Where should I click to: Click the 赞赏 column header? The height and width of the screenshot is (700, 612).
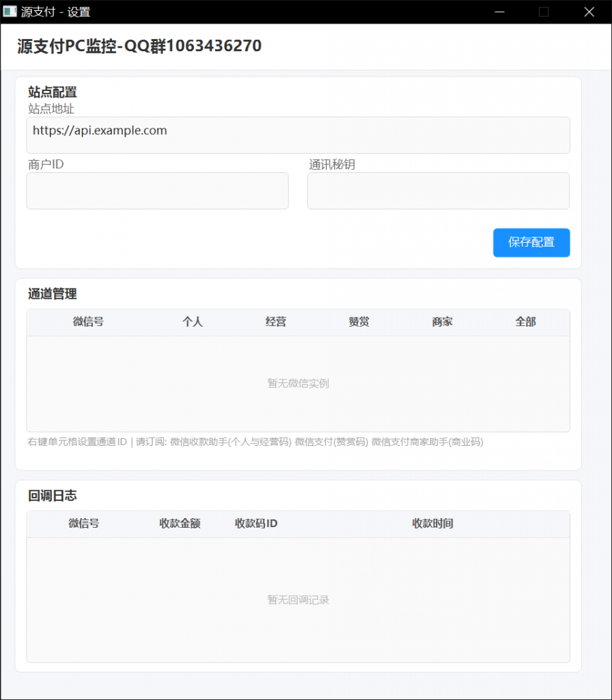pos(359,322)
